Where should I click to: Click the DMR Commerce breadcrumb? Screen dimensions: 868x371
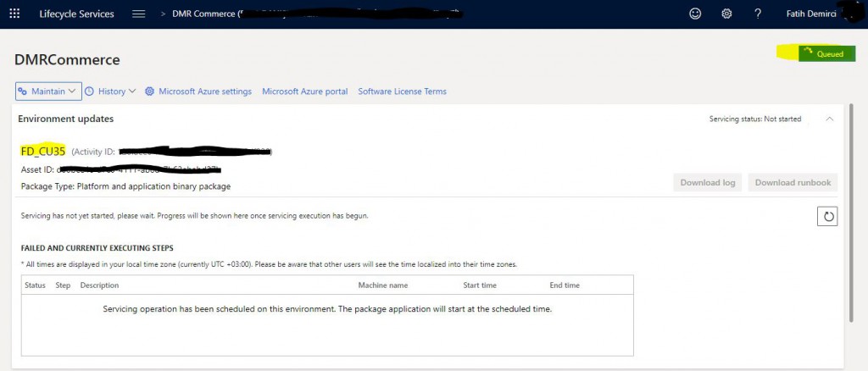pyautogui.click(x=203, y=14)
